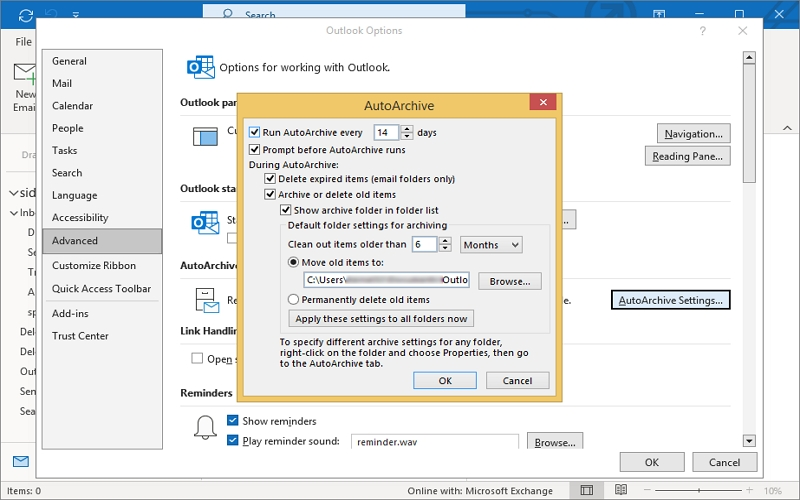This screenshot has height=500, width=800.
Task: Toggle Show archive folder in folder list
Action: pos(286,210)
